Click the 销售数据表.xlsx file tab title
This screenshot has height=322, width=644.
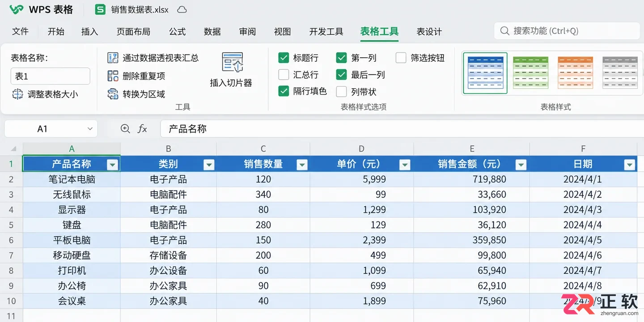pos(140,10)
